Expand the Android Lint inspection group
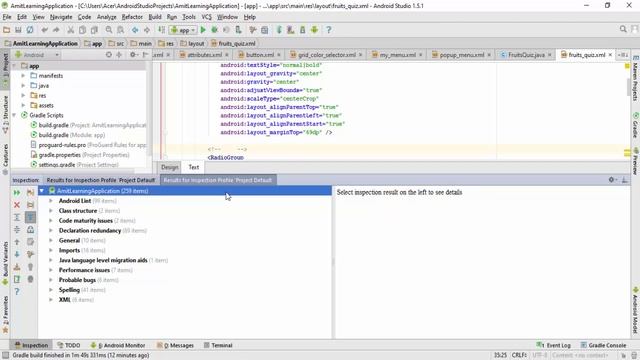 51,201
